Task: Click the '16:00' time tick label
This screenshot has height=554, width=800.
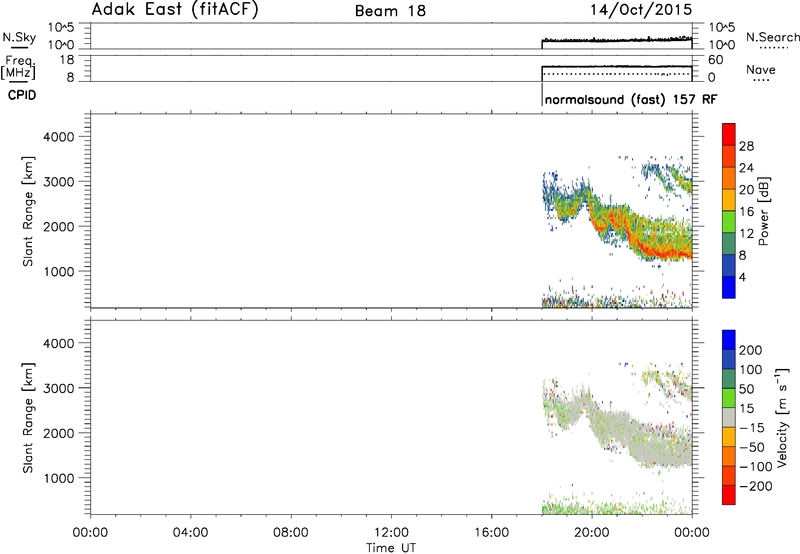Action: [491, 533]
